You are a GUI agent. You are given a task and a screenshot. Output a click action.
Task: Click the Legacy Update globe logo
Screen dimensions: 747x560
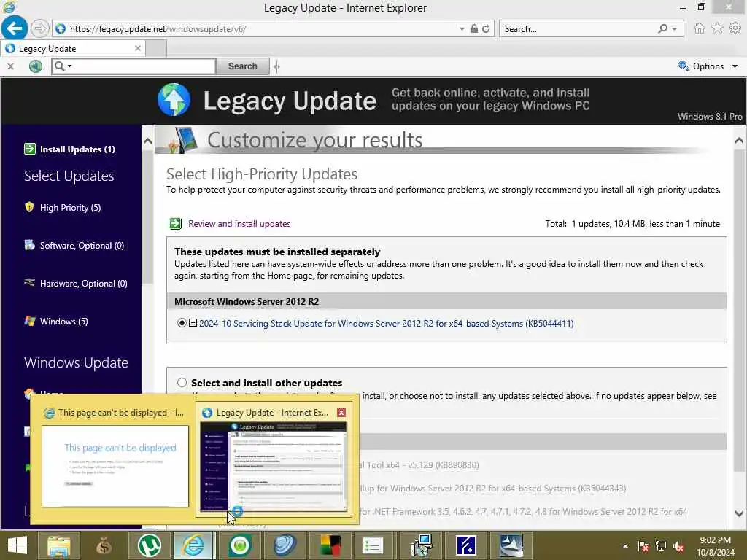(174, 100)
